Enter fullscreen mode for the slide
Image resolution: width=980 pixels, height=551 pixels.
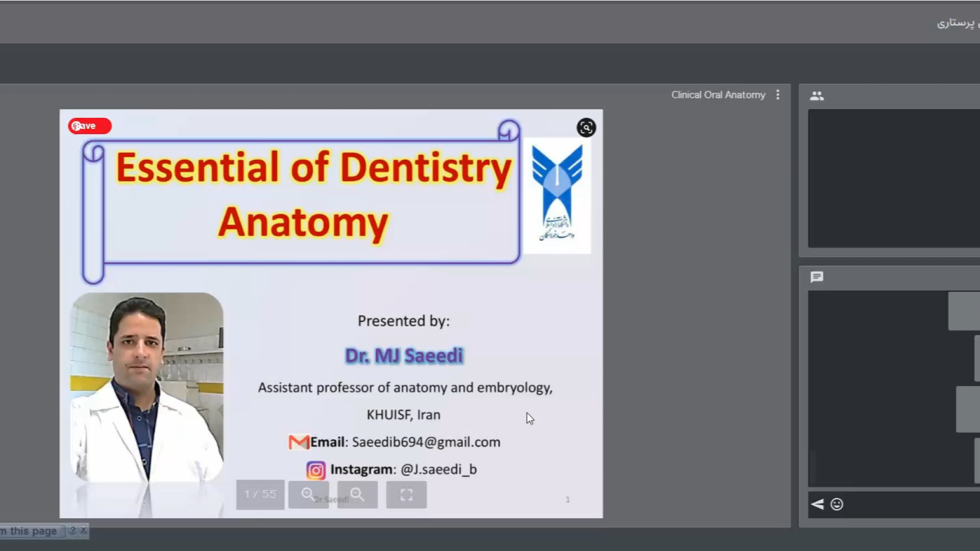(406, 494)
